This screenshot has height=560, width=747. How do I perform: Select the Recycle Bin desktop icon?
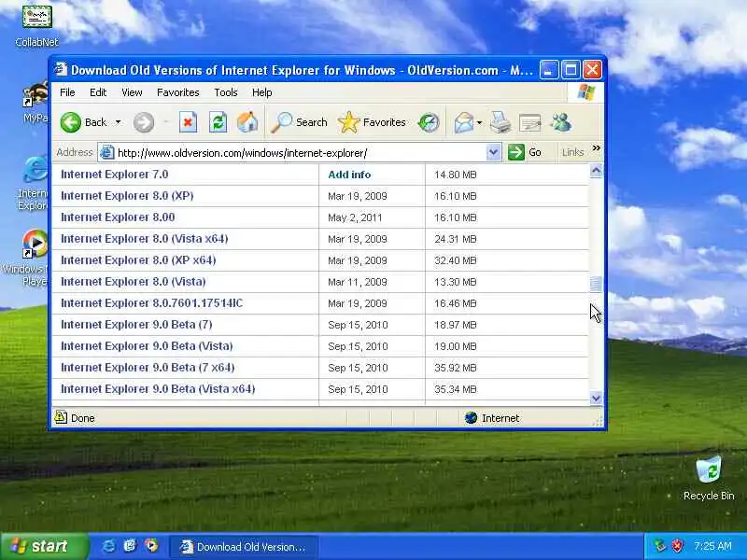point(709,478)
